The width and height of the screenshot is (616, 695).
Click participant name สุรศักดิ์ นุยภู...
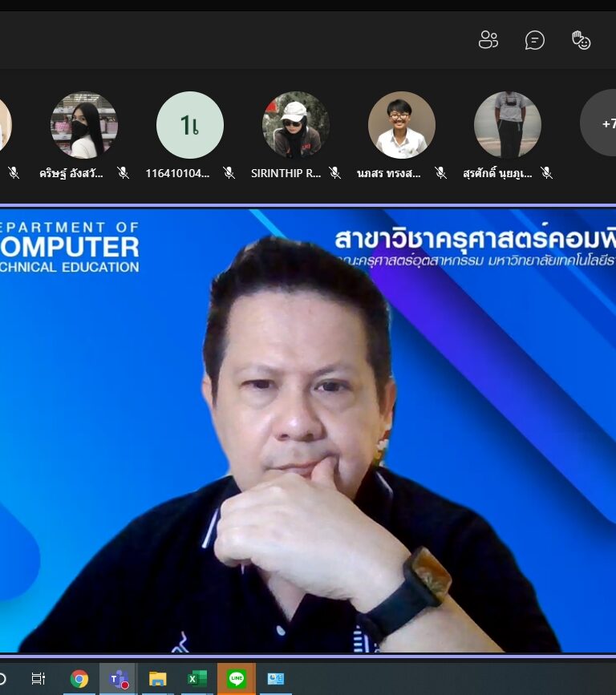point(497,173)
